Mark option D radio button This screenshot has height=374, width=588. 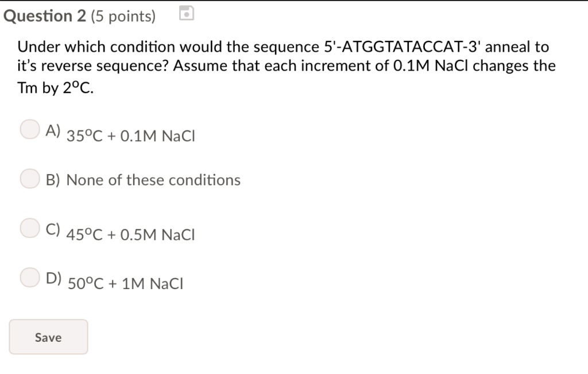(x=30, y=278)
